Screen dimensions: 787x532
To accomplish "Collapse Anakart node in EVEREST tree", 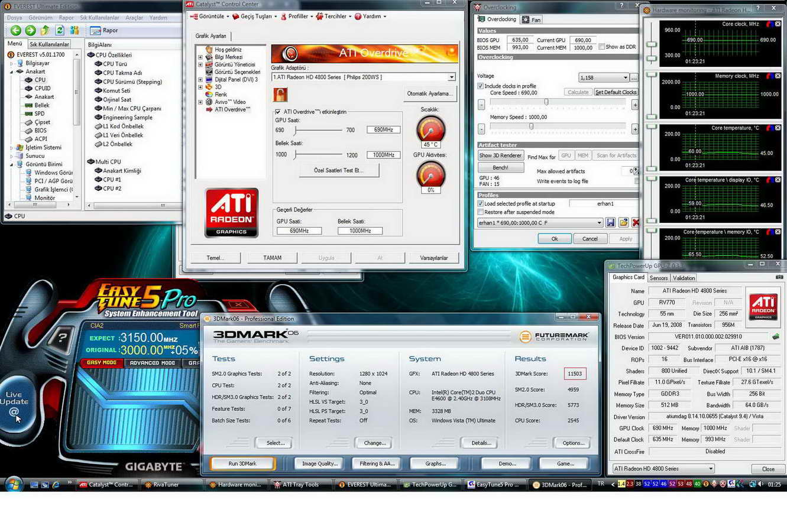I will pos(12,72).
